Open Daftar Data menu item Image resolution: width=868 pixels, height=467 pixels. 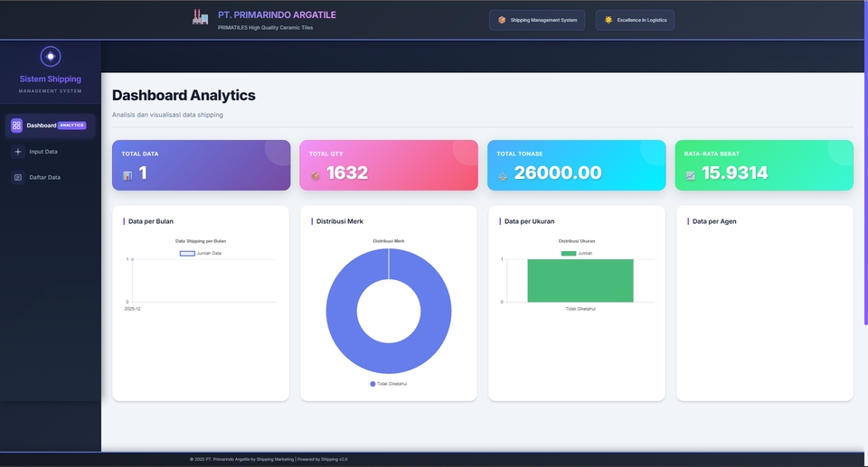pos(45,177)
